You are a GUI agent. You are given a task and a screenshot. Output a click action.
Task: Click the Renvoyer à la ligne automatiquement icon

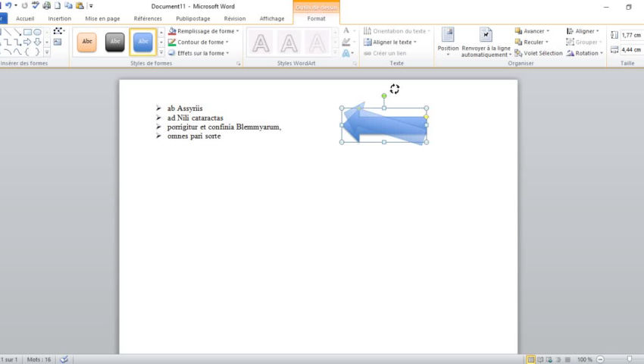click(486, 36)
